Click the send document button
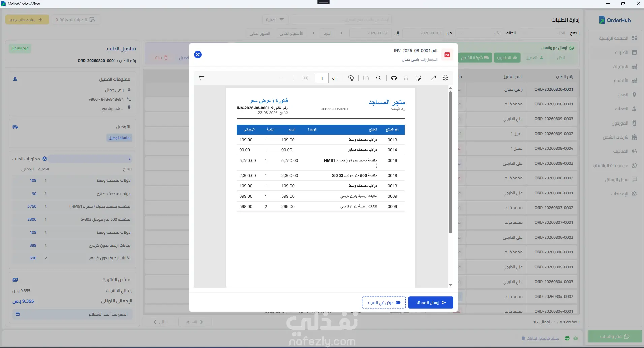 pyautogui.click(x=431, y=303)
